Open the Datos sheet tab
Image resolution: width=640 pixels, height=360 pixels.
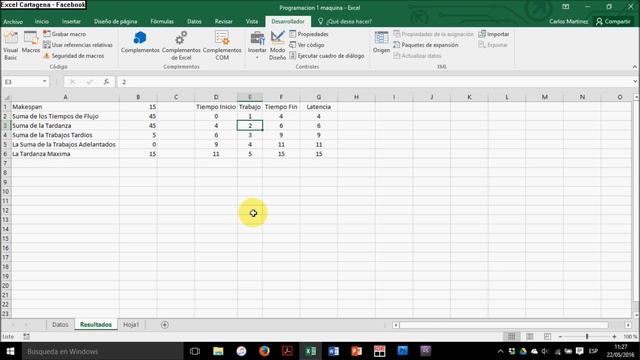pyautogui.click(x=60, y=324)
